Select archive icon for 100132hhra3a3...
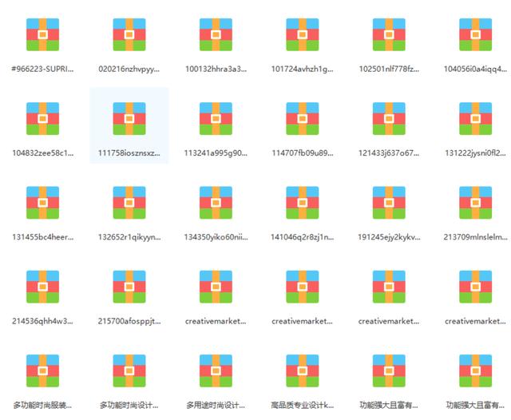Screen dimensions: 511x420 click(216, 34)
